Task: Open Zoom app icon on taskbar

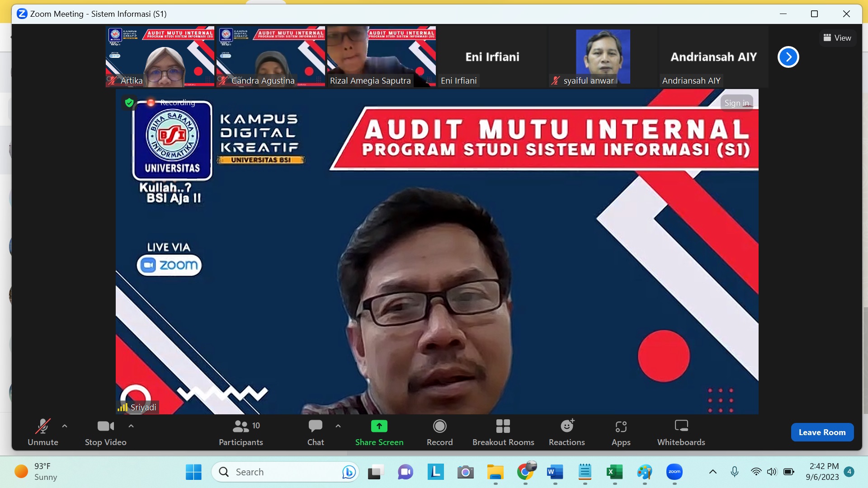Action: tap(675, 472)
